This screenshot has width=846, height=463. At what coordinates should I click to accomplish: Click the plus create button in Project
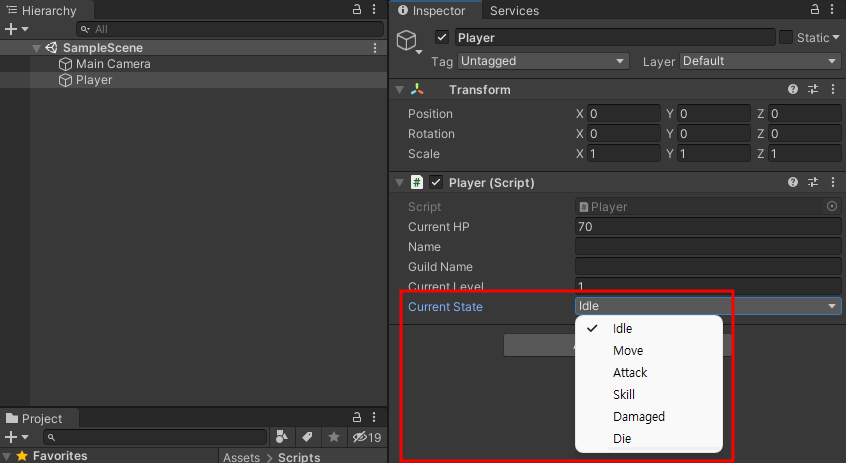(16, 437)
